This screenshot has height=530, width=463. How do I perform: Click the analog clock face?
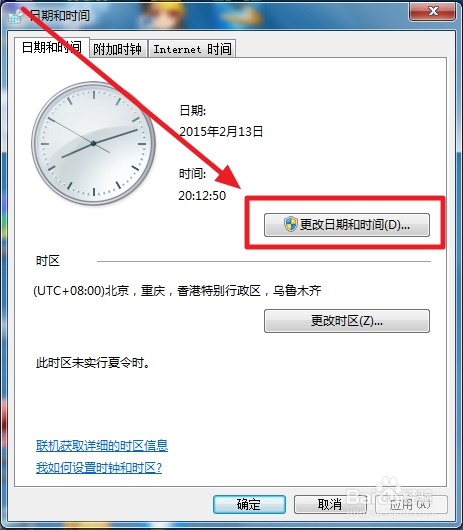click(x=93, y=143)
